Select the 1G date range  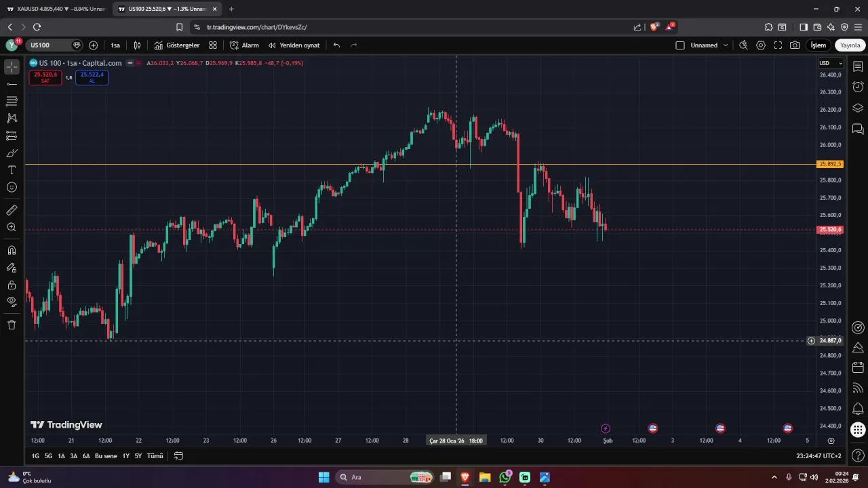point(35,456)
